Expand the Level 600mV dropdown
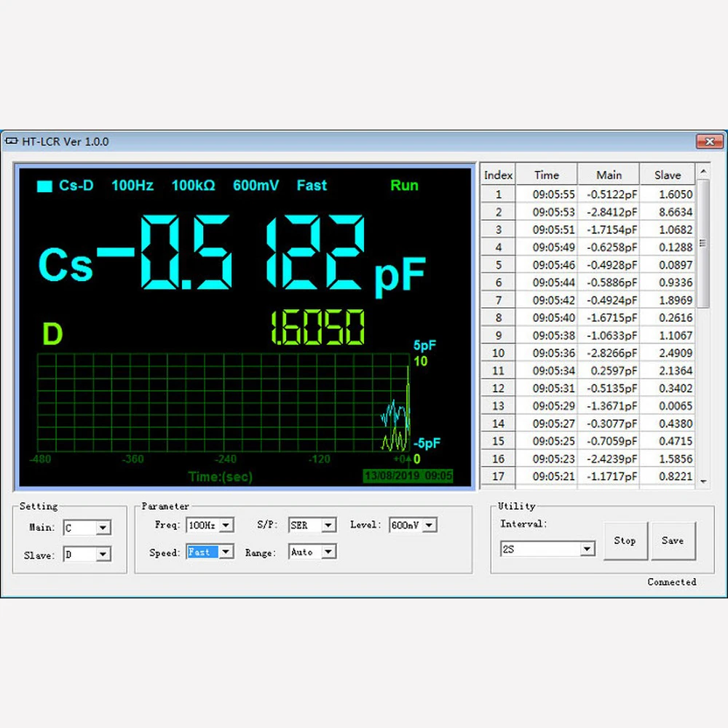The height and width of the screenshot is (728, 728). (429, 525)
